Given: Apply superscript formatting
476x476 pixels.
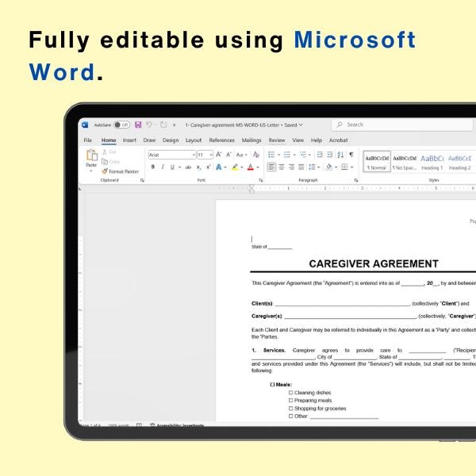Looking at the screenshot, I should (209, 167).
